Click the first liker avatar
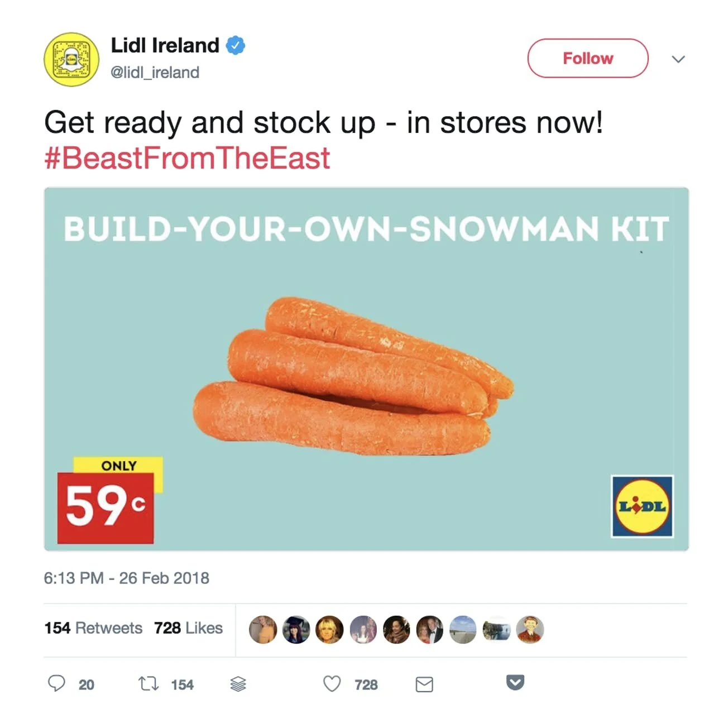Image resolution: width=728 pixels, height=714 pixels. pyautogui.click(x=262, y=630)
